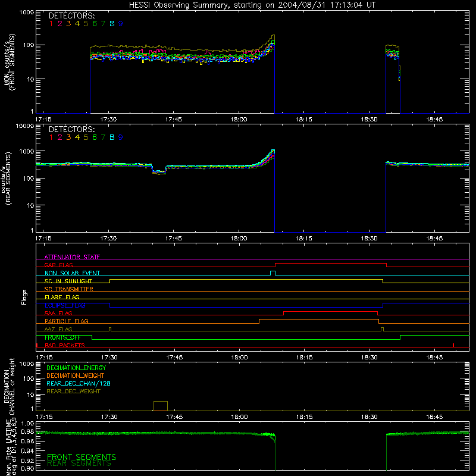The width and height of the screenshot is (476, 476).
Task: Click the GAP_FLAG label
Action: click(x=58, y=265)
